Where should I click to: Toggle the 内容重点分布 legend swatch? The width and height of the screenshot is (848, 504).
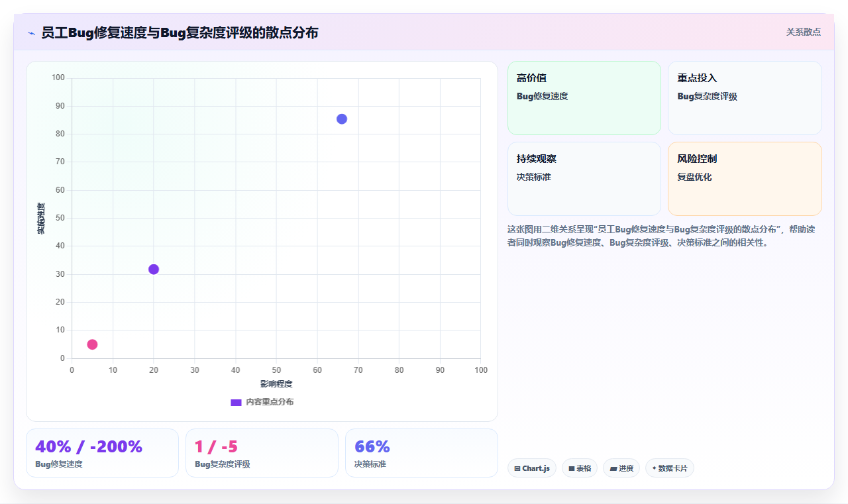coord(236,402)
